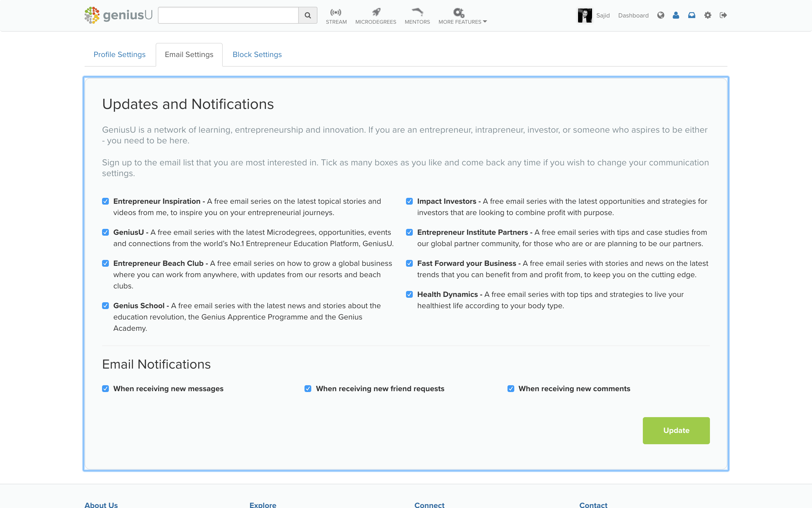Toggle the GeniusU email series checkbox

(105, 232)
